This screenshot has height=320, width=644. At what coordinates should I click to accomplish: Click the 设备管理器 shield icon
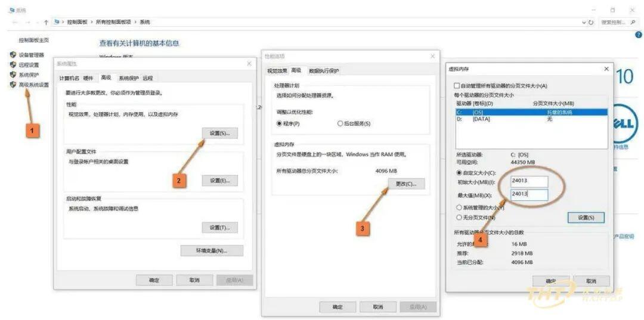pyautogui.click(x=13, y=55)
